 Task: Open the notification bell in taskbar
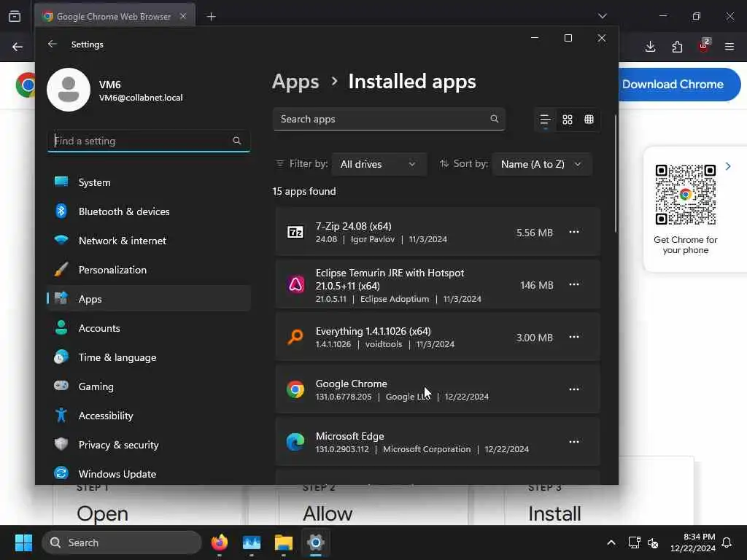pyautogui.click(x=727, y=542)
